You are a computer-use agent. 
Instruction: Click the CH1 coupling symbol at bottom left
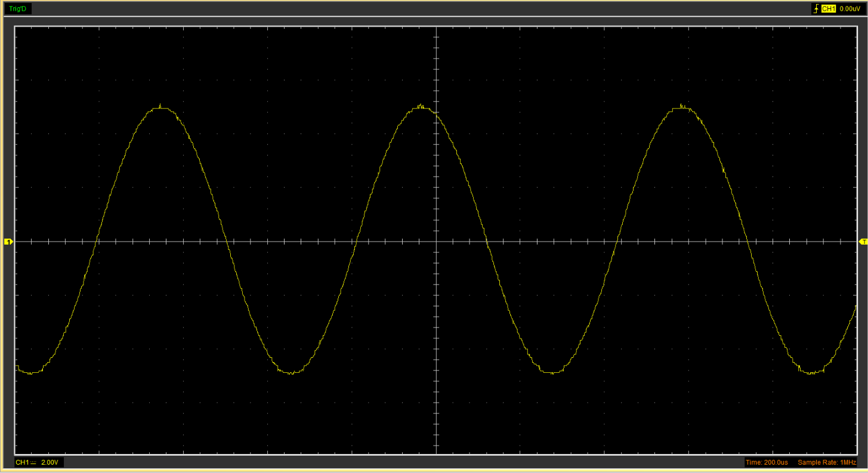[33, 463]
